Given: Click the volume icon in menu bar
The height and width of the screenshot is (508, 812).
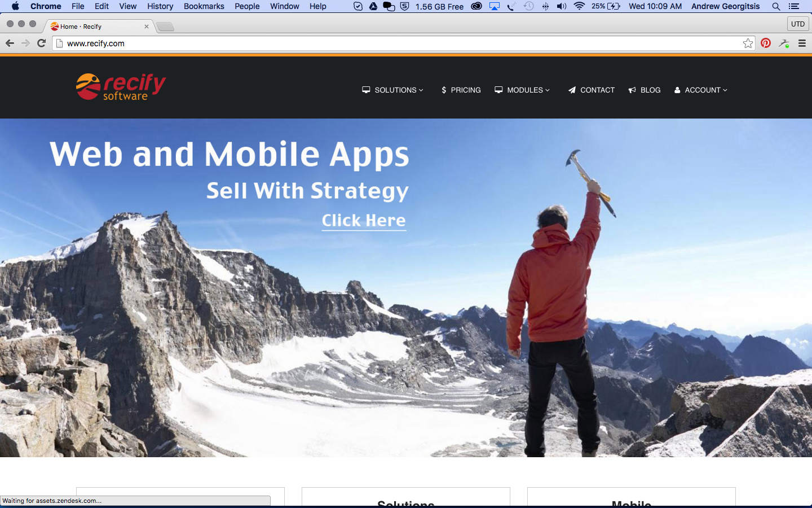Looking at the screenshot, I should pyautogui.click(x=562, y=6).
